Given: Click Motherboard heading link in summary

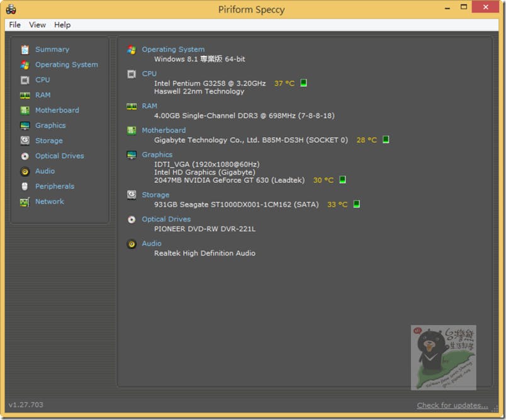Looking at the screenshot, I should coord(164,130).
